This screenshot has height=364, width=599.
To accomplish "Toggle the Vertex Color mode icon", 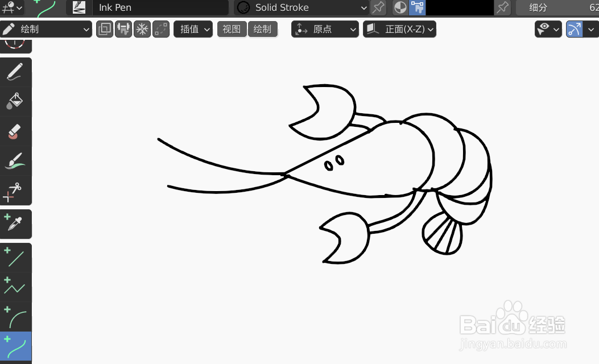I will point(417,7).
